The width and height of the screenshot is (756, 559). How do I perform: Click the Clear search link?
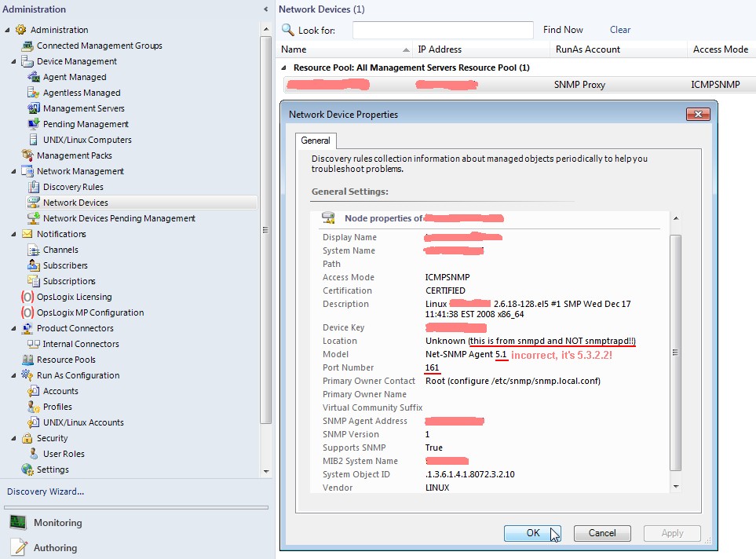pyautogui.click(x=620, y=30)
